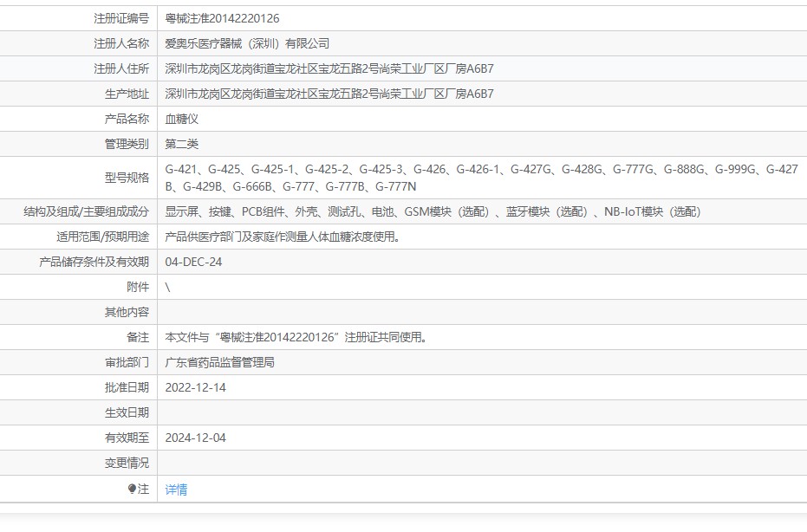Click the 备注 remark text

(296, 338)
